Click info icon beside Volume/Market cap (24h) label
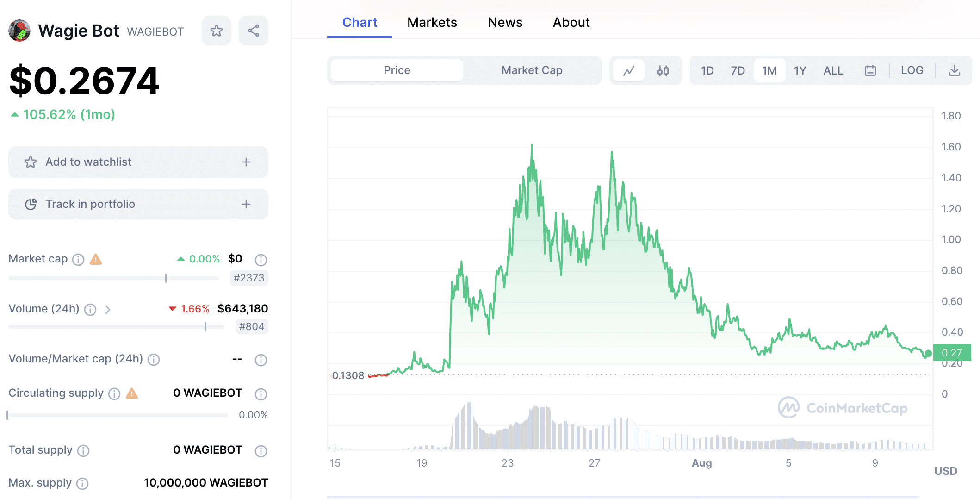 coord(154,359)
